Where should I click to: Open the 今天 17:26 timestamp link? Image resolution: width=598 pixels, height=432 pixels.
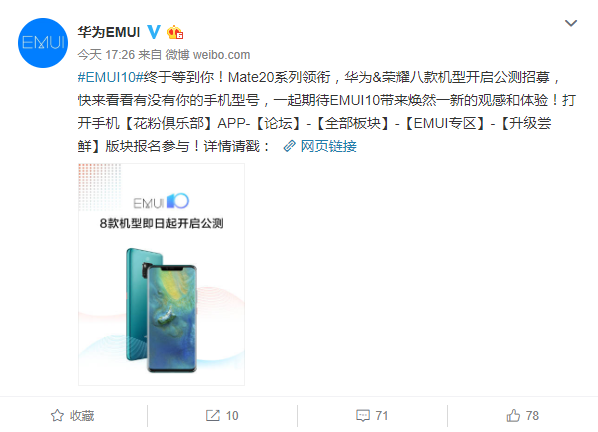point(106,55)
